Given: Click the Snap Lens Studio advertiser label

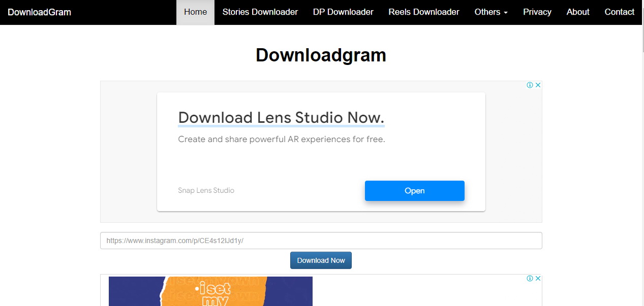Looking at the screenshot, I should [206, 191].
